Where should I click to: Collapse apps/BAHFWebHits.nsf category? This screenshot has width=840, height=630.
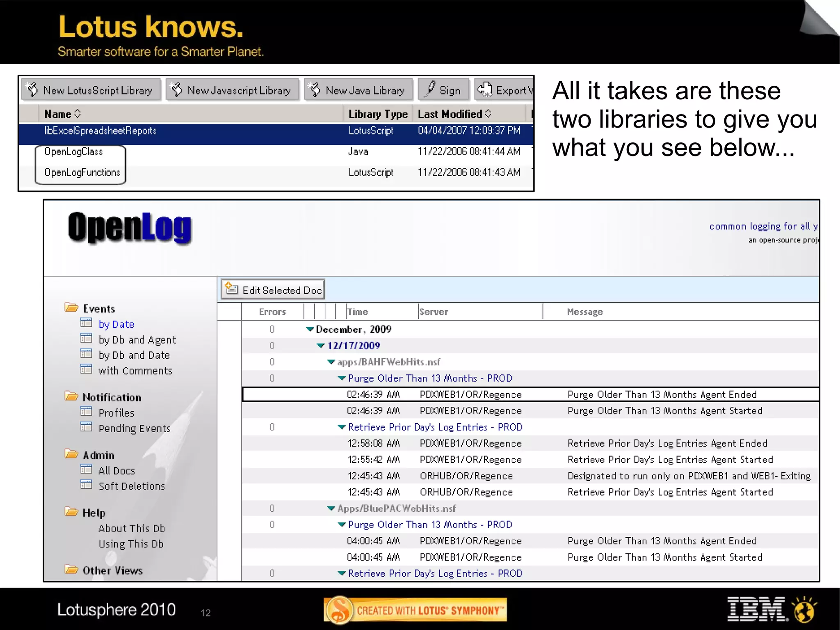[331, 362]
